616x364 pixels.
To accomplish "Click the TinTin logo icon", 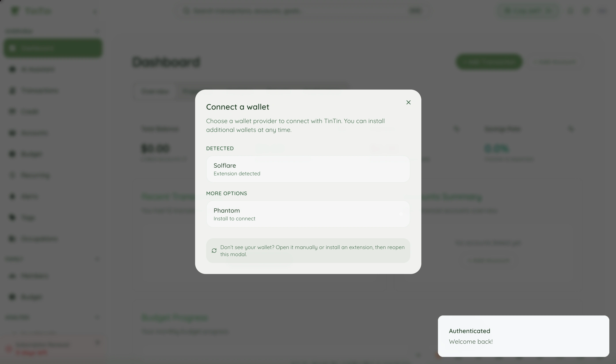I will point(15,11).
